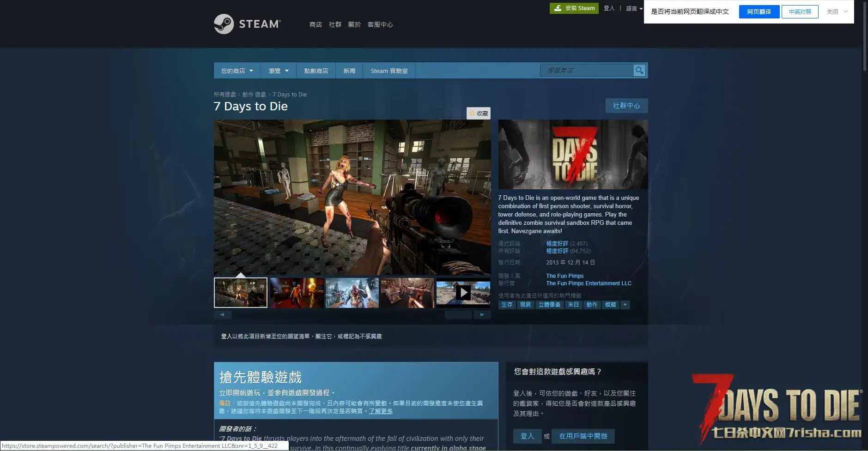This screenshot has height=451, width=868.
Task: Expand the translation bar options chevron
Action: (x=846, y=12)
